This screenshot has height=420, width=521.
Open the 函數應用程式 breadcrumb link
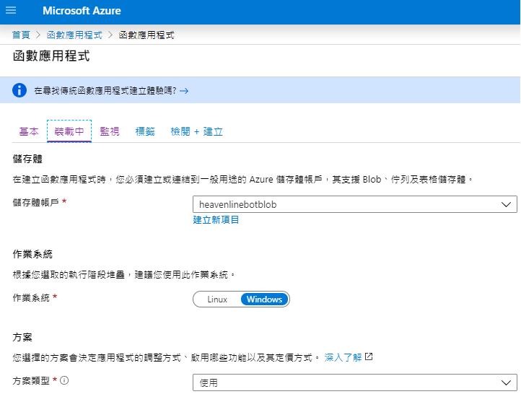pos(74,35)
